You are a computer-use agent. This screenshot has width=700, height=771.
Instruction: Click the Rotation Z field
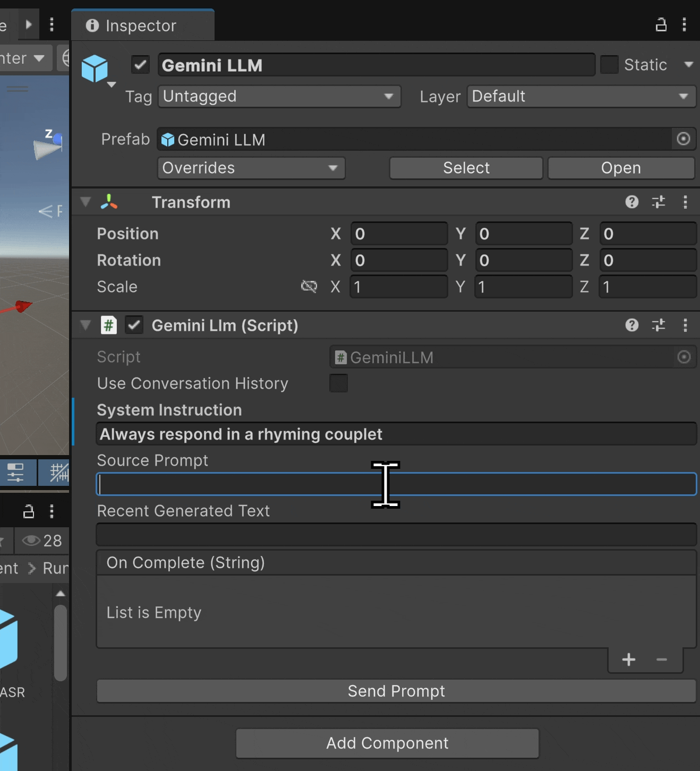coord(648,260)
